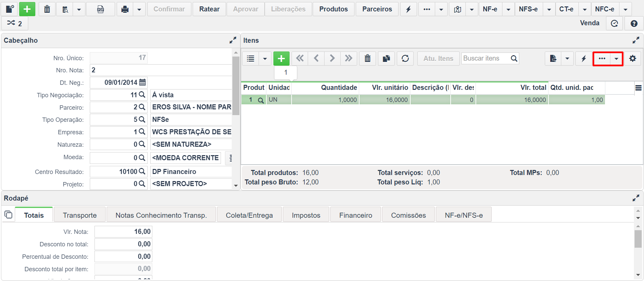
Task: Click the history clock icon near Venda
Action: click(614, 23)
